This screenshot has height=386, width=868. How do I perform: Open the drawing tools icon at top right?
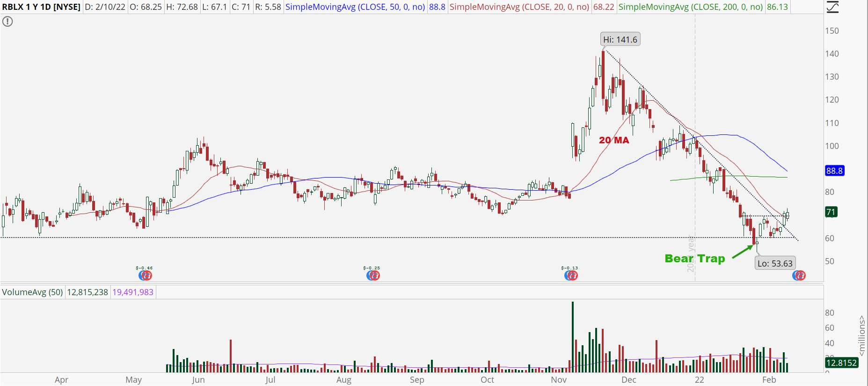coord(833,7)
